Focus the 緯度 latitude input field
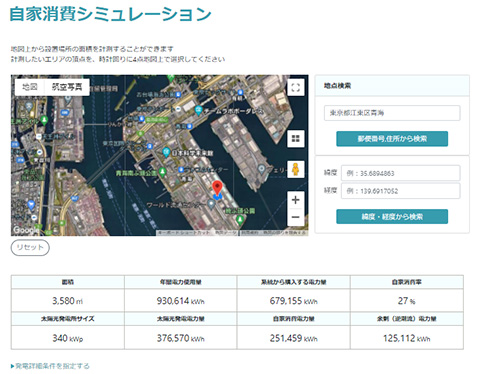Screen dimensions: 478x374 (x=400, y=173)
